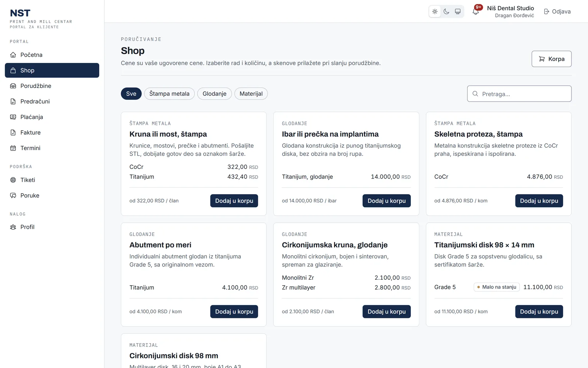Viewport: 588px width, 368px height.
Task: Open Početna home icon in sidebar
Action: pos(13,55)
